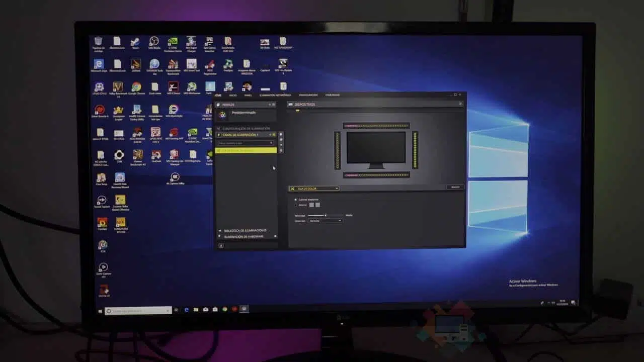
Task: Select the bottom LED strip in preview
Action: 376,175
